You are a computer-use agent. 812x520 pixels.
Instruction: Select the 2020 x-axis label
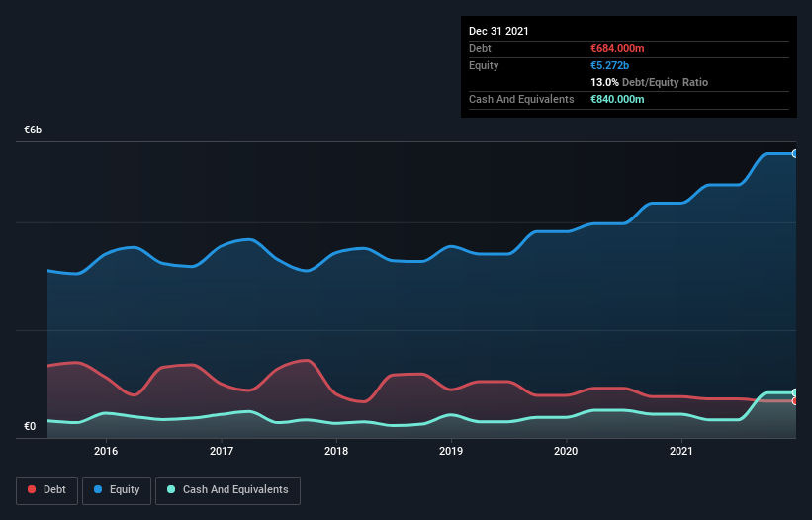566,451
